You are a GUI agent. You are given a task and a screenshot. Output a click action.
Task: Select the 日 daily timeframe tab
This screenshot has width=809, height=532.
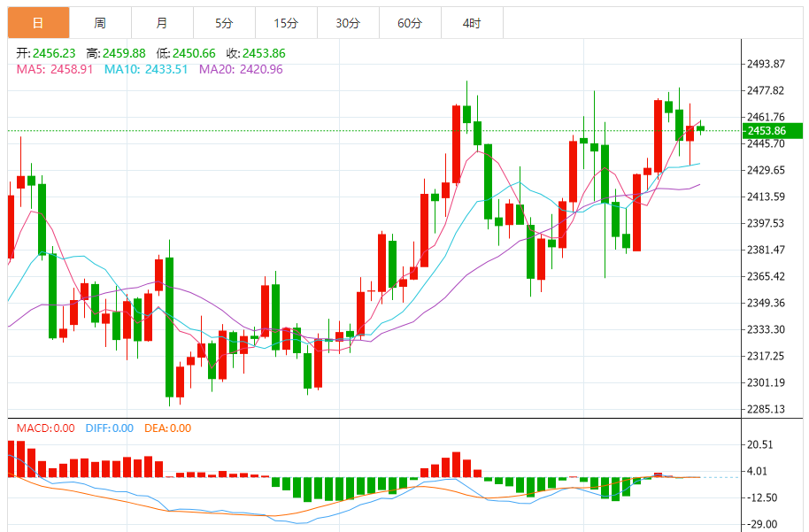click(38, 23)
